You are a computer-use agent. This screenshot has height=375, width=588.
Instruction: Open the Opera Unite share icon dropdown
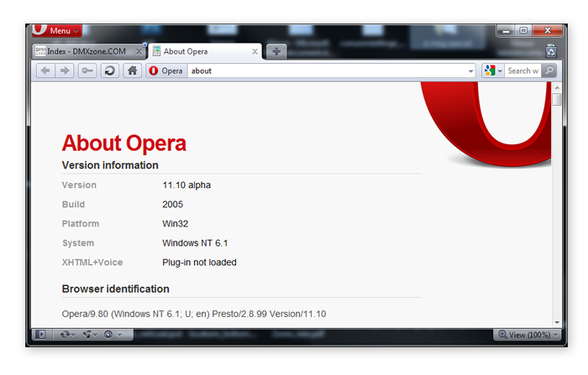pos(90,334)
